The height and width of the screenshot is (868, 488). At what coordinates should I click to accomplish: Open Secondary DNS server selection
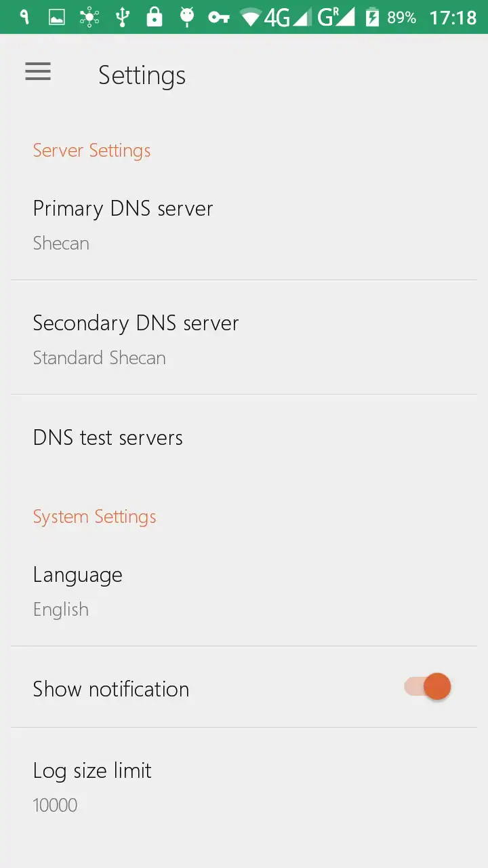coord(244,339)
